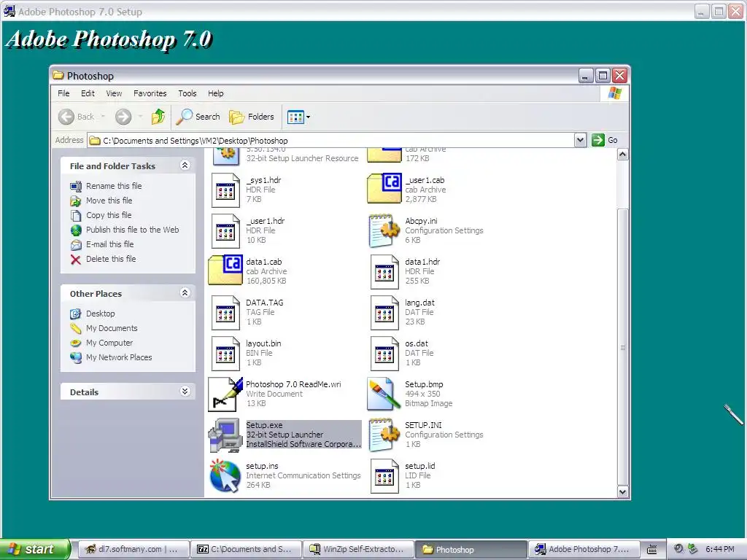Switch to Adobe Photoshop 7 taskbar item
747x560 pixels.
coord(584,549)
